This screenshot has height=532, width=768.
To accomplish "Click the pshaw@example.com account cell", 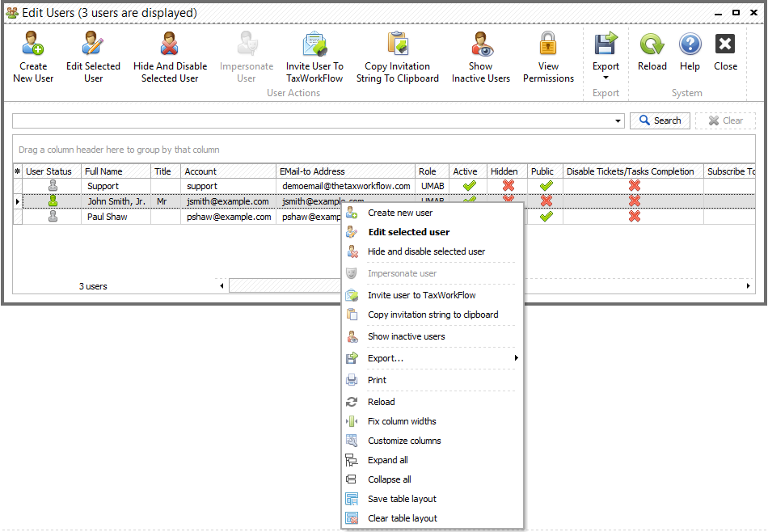I will tap(229, 217).
